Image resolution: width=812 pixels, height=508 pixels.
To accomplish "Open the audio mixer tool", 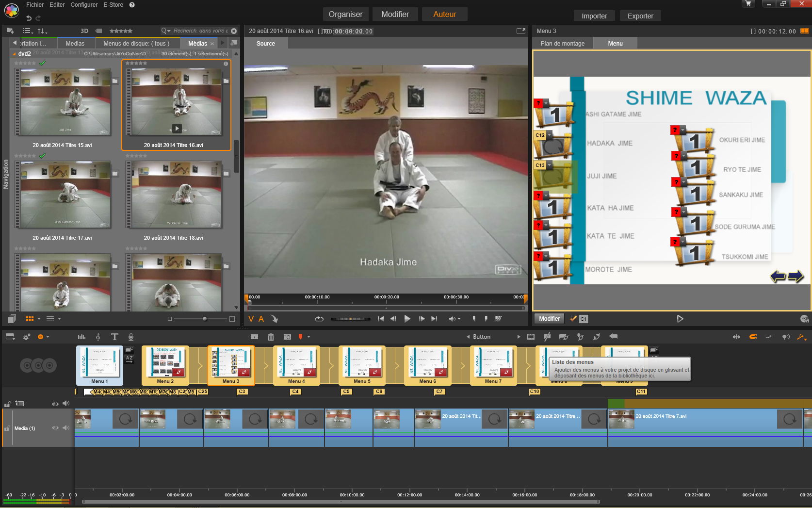I will coord(81,337).
